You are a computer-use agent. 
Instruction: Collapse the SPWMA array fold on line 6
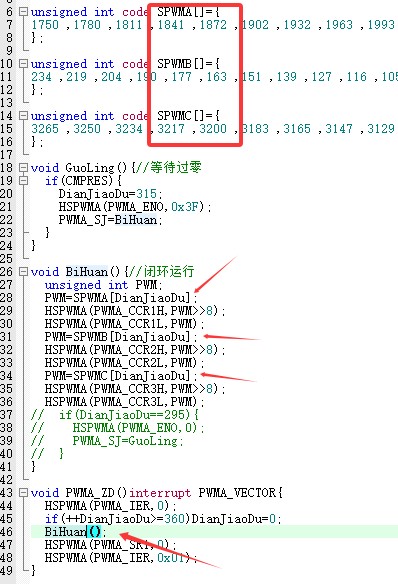pyautogui.click(x=23, y=12)
